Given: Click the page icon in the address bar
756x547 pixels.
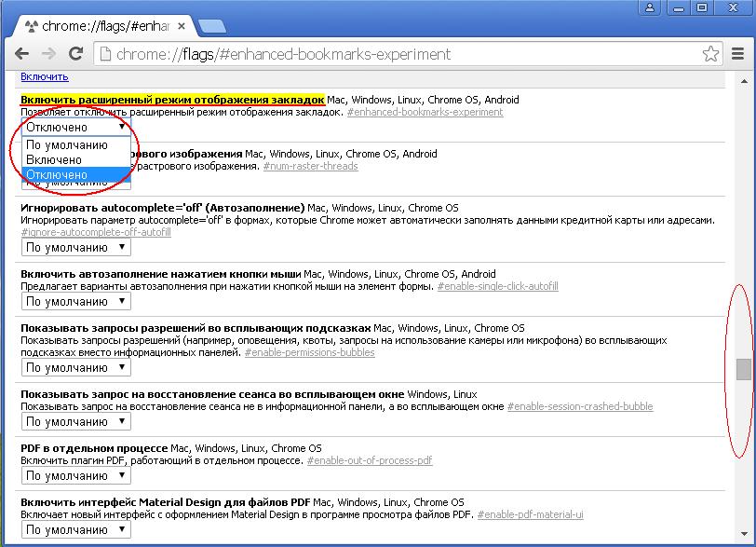Looking at the screenshot, I should pyautogui.click(x=105, y=54).
